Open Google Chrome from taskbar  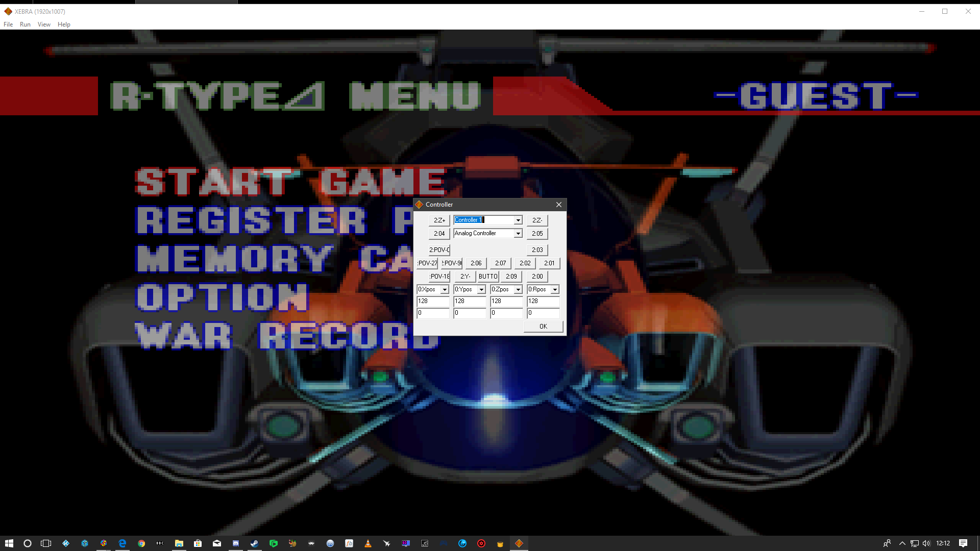point(141,543)
